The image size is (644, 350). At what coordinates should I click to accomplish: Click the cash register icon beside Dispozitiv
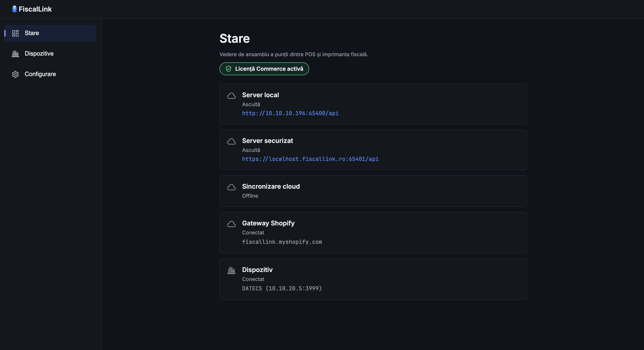(x=231, y=271)
